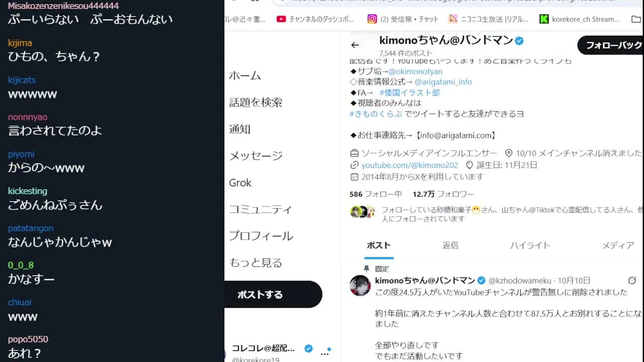The width and height of the screenshot is (644, 362).
Task: Click the フォローバック button
Action: (x=611, y=45)
